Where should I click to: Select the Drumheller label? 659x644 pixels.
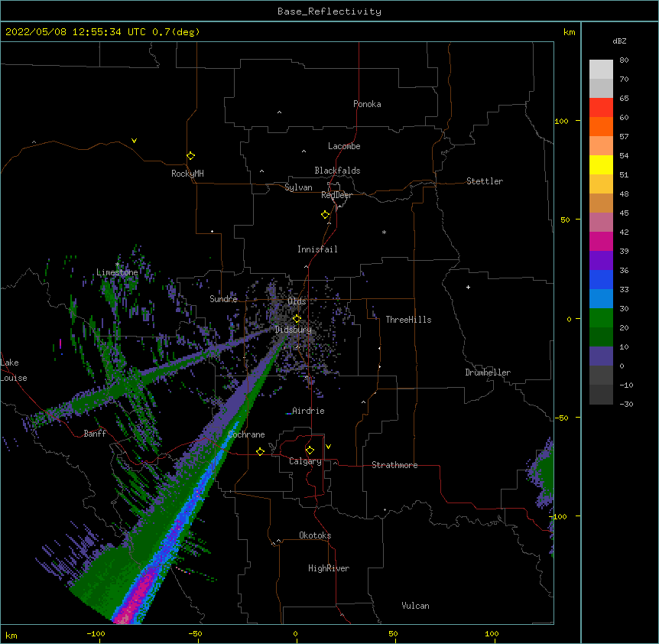pyautogui.click(x=488, y=372)
